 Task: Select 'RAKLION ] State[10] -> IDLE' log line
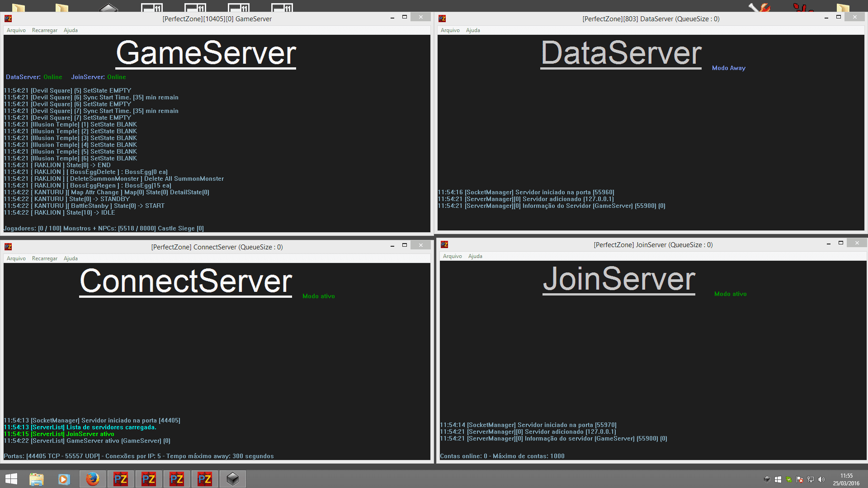(x=59, y=213)
